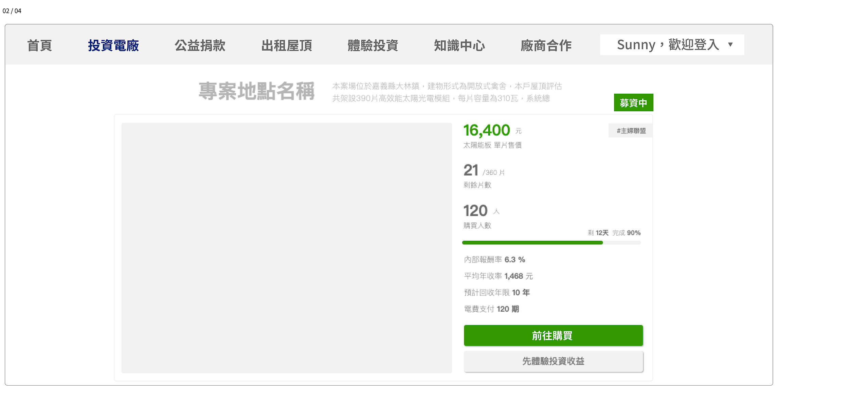Navigate to 體驗投資 section

click(373, 45)
